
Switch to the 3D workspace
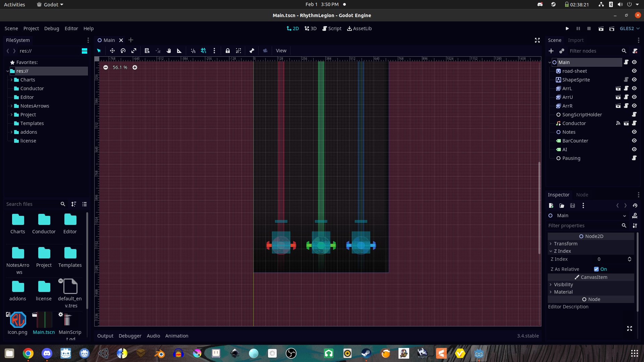pyautogui.click(x=310, y=28)
